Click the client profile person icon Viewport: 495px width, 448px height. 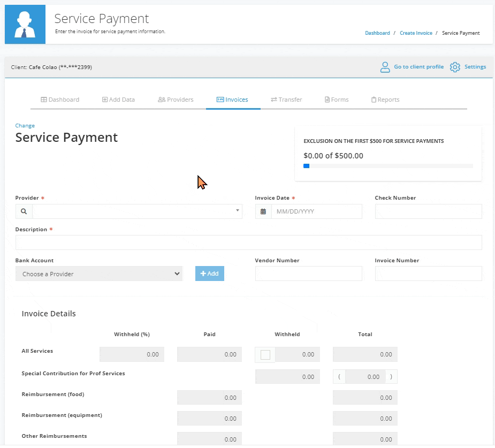point(385,67)
